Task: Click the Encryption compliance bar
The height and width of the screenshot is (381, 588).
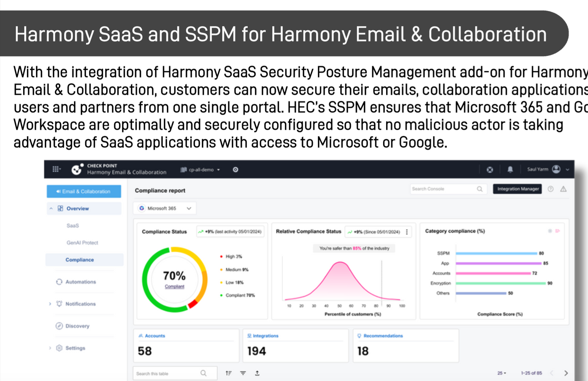Action: [x=501, y=283]
